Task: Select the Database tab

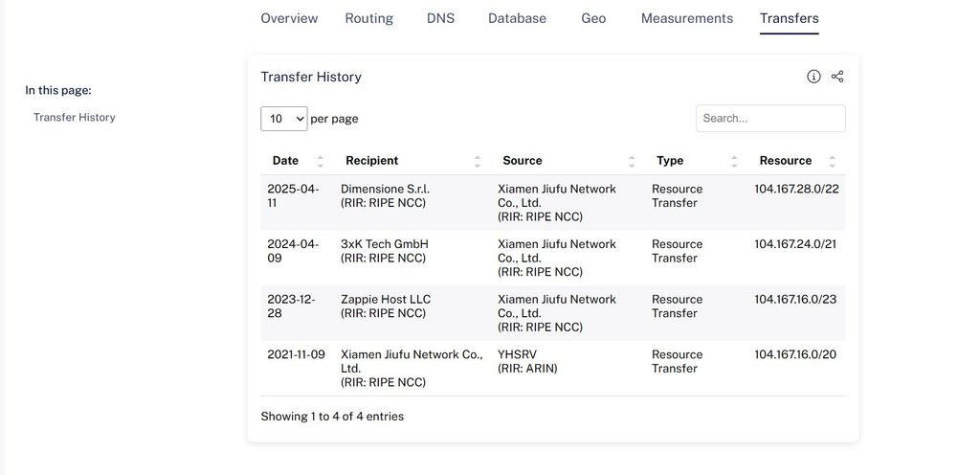Action: pyautogui.click(x=517, y=18)
